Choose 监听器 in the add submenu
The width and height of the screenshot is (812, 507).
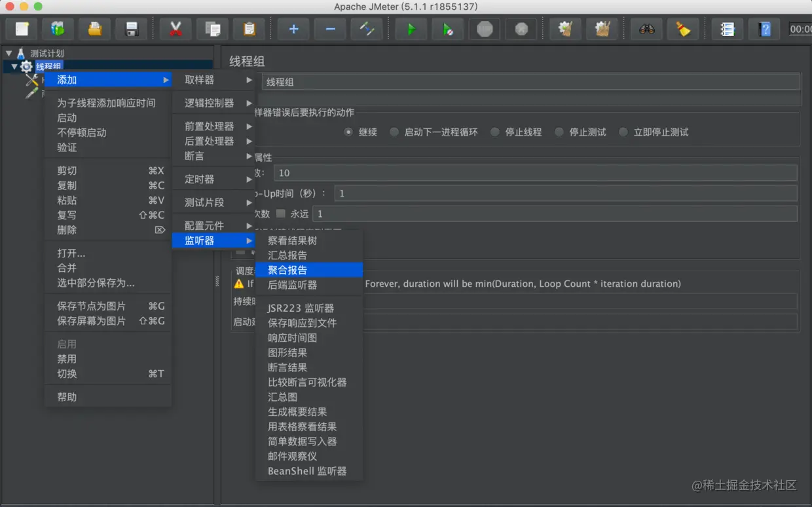point(213,240)
